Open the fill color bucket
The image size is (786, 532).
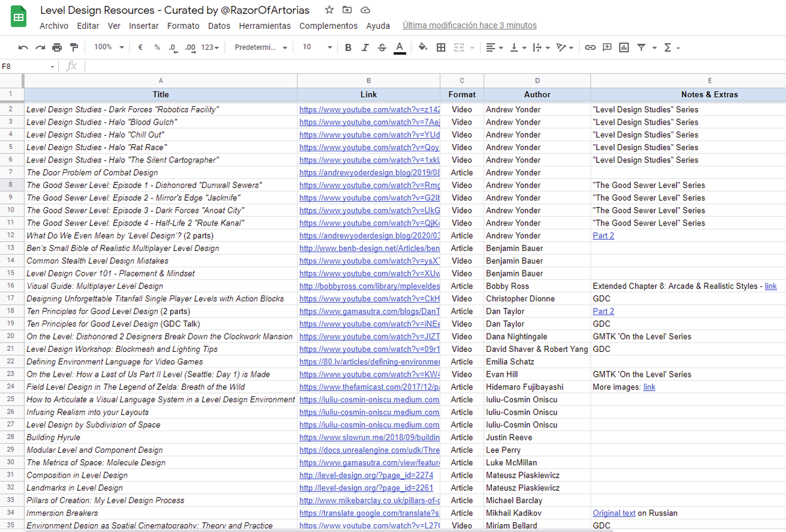[422, 47]
